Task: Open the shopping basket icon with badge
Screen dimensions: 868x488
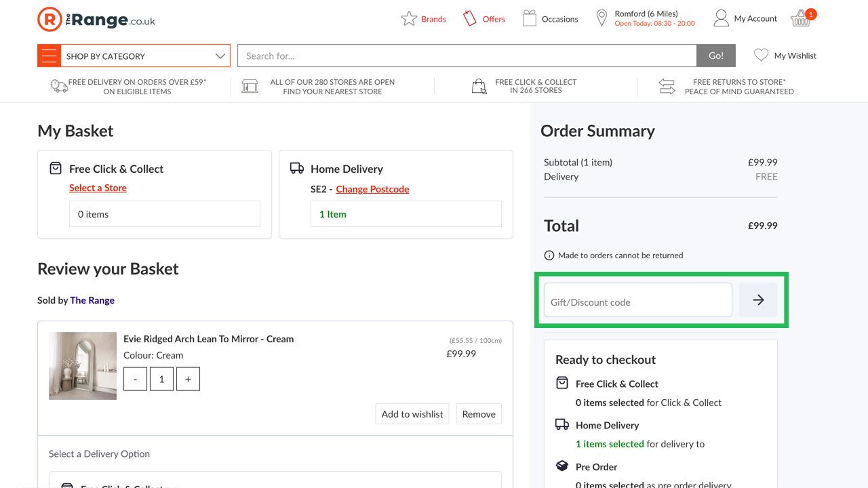Action: click(799, 18)
